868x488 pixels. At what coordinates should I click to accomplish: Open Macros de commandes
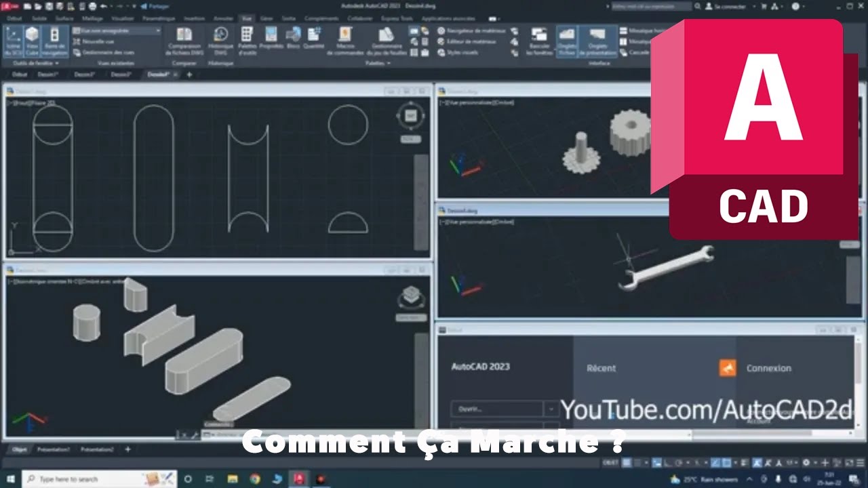345,41
